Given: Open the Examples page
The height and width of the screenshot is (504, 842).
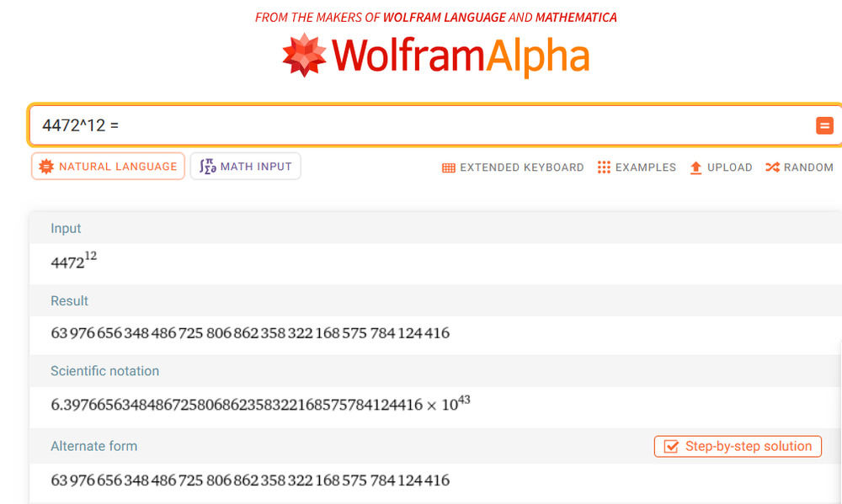Looking at the screenshot, I should 637,167.
